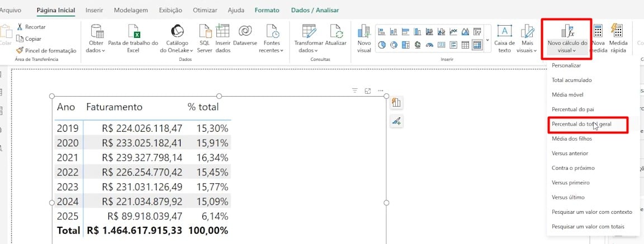The height and width of the screenshot is (244, 644).
Task: Switch to the Otimizar tab
Action: [x=205, y=10]
